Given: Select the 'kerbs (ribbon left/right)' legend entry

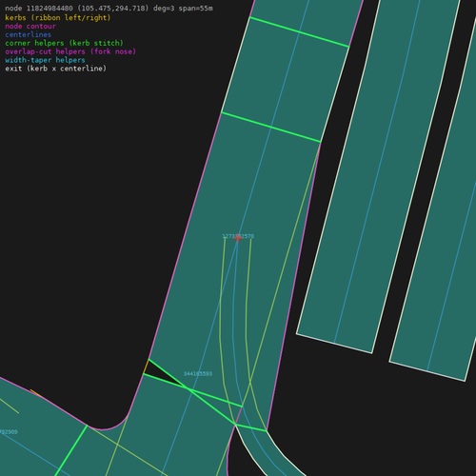Looking at the screenshot, I should pos(58,17).
